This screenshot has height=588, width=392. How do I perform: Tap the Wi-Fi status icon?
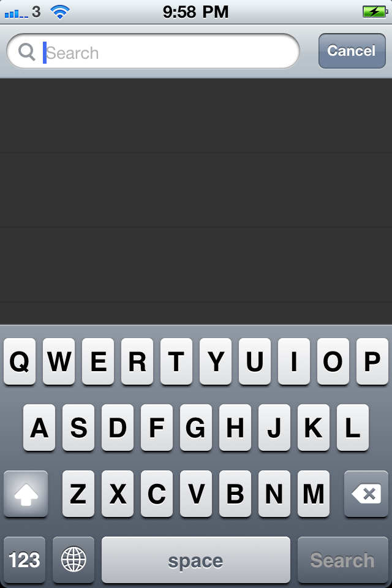click(60, 12)
